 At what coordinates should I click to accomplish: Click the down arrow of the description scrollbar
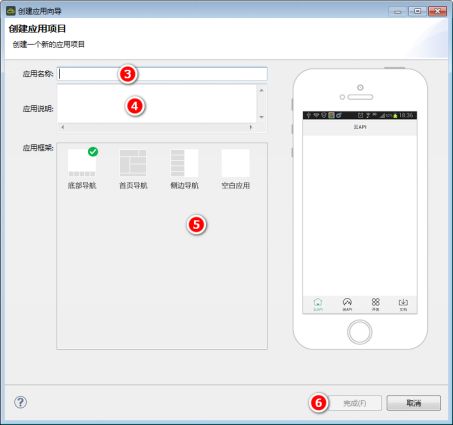pos(262,117)
